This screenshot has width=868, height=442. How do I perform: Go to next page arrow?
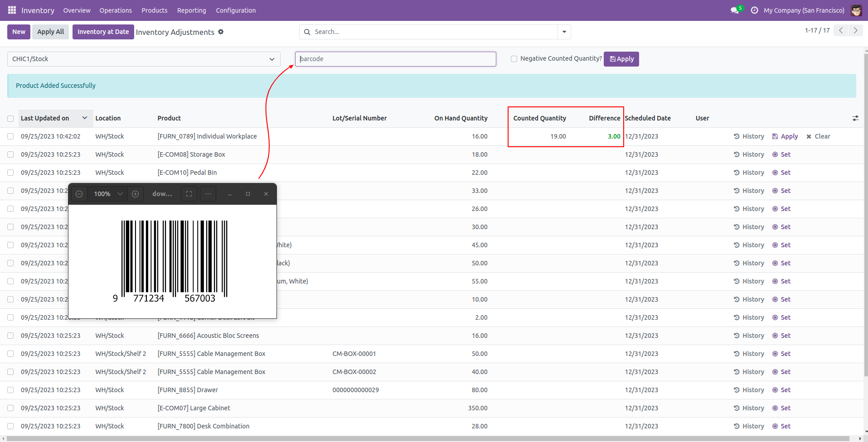point(855,30)
